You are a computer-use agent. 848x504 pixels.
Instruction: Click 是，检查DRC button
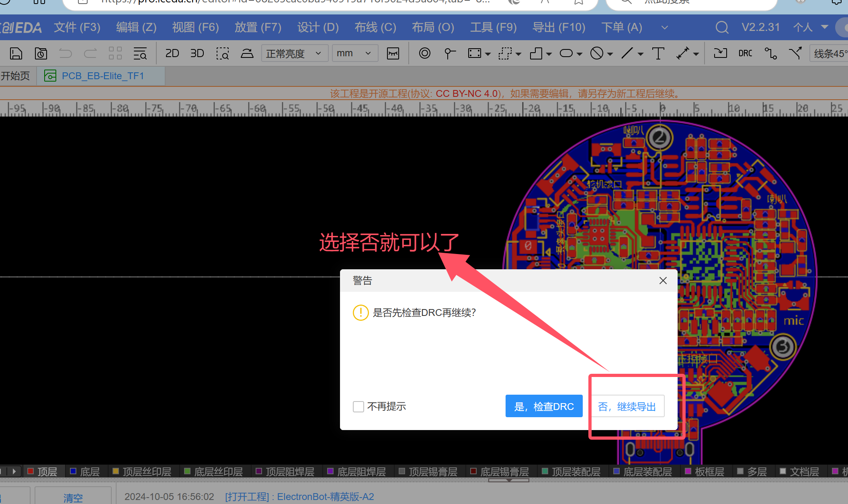coord(544,406)
